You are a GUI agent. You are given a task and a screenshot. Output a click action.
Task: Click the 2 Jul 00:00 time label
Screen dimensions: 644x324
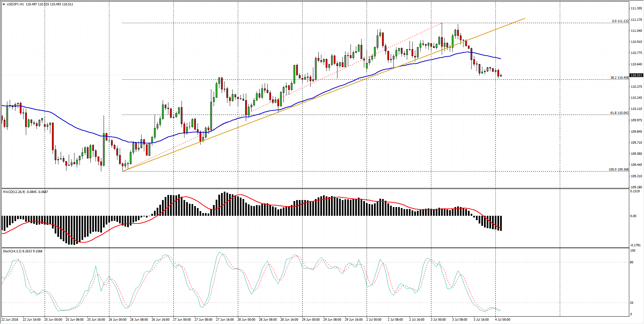374,320
